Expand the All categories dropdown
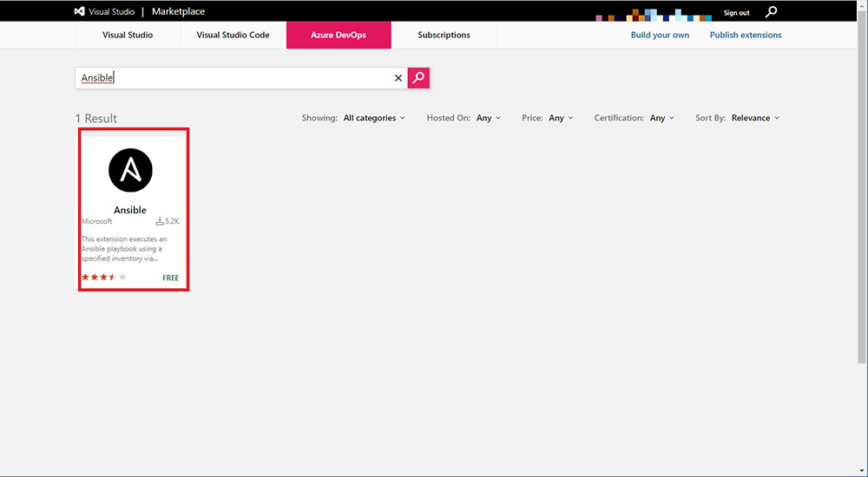868x477 pixels. pos(374,118)
